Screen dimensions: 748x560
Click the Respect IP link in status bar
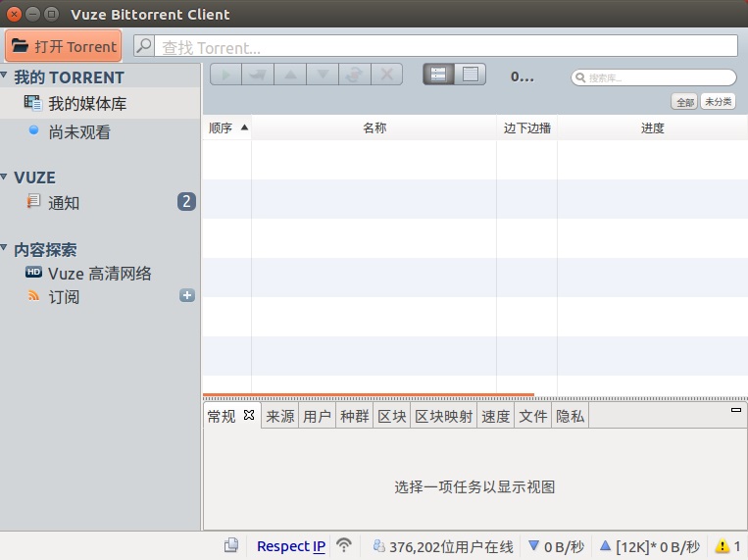click(x=291, y=546)
